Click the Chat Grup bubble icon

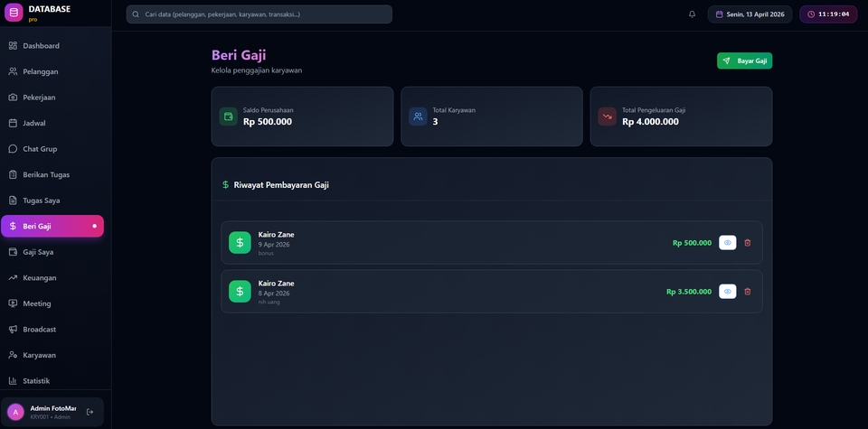pyautogui.click(x=13, y=149)
